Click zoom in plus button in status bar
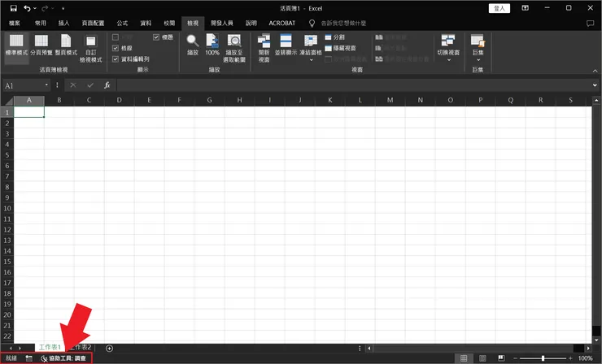Image resolution: width=602 pixels, height=364 pixels. point(571,358)
